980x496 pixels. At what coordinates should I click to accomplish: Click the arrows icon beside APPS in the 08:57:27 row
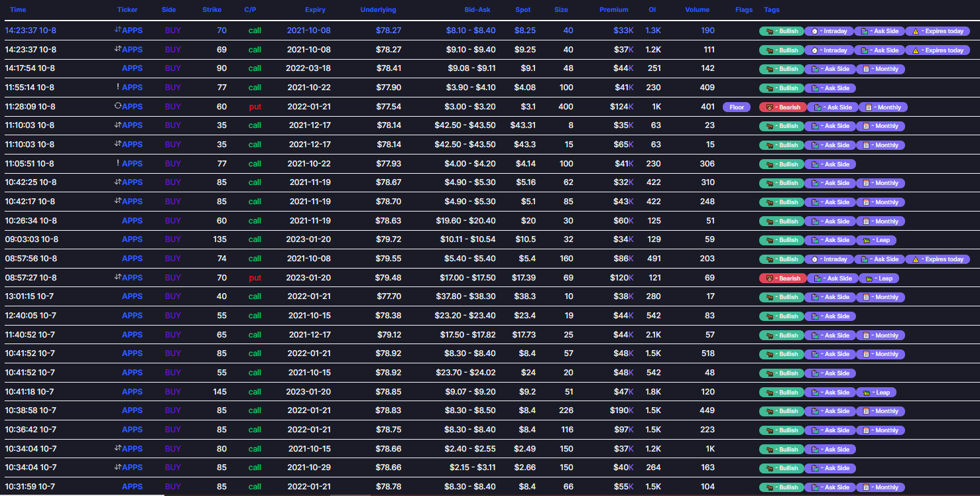pos(117,277)
